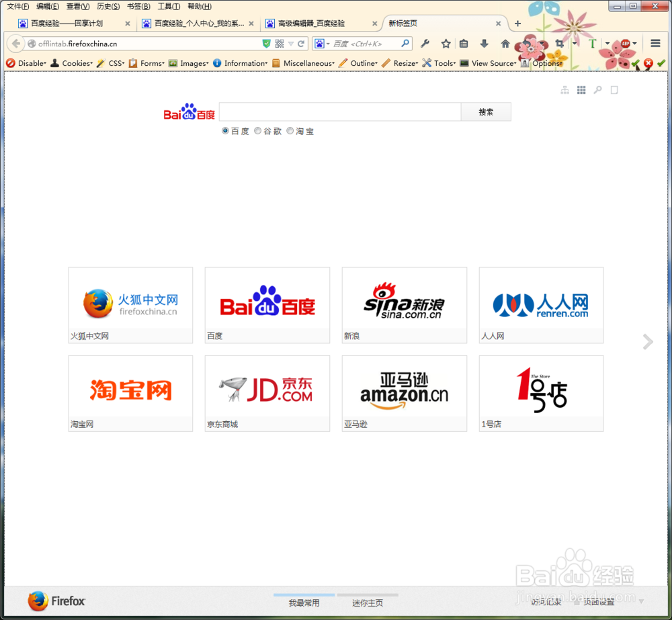Open the 火狐中文网 site tile
The width and height of the screenshot is (672, 620).
point(130,305)
